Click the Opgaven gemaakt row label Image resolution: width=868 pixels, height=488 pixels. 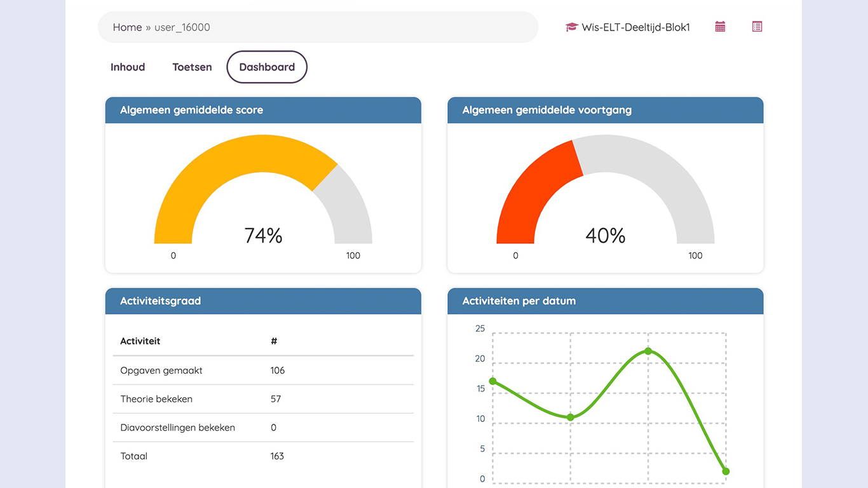(161, 370)
